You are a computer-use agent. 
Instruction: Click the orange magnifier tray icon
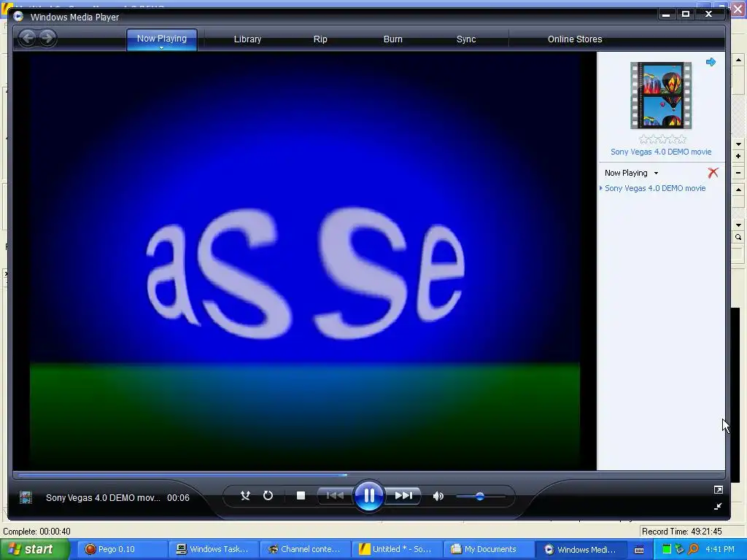tap(694, 549)
